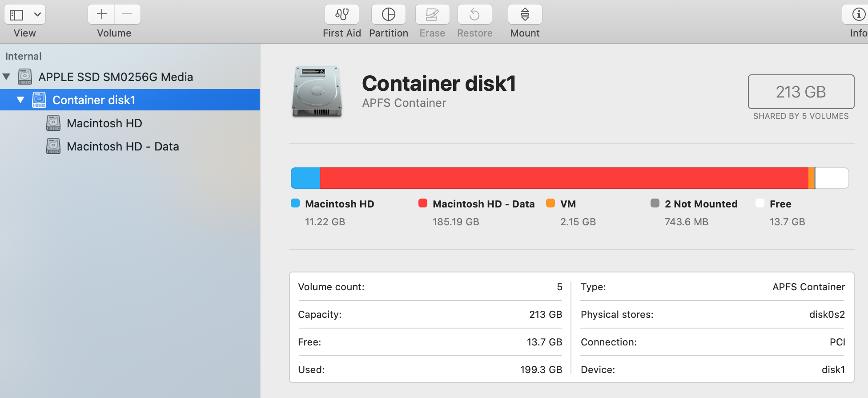Click the white Free legend swatch
This screenshot has width=868, height=398.
click(x=760, y=203)
